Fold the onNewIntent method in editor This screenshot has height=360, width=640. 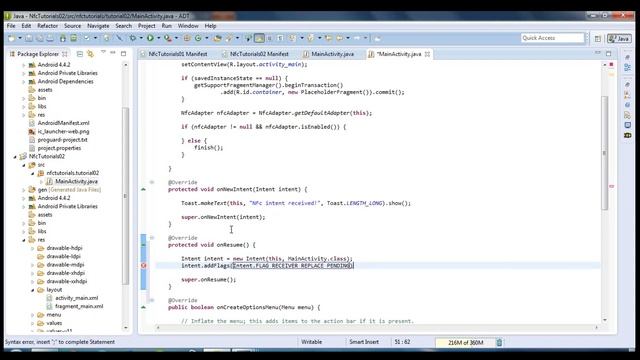point(152,182)
